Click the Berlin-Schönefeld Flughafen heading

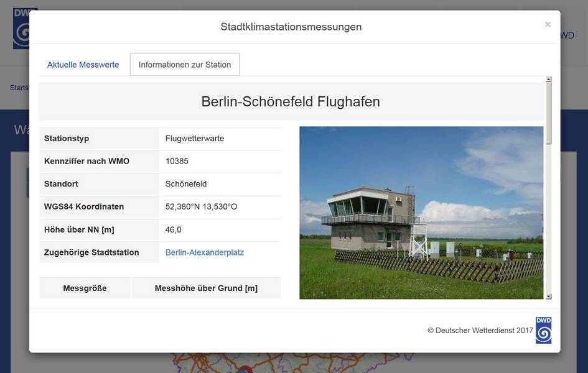pyautogui.click(x=291, y=101)
